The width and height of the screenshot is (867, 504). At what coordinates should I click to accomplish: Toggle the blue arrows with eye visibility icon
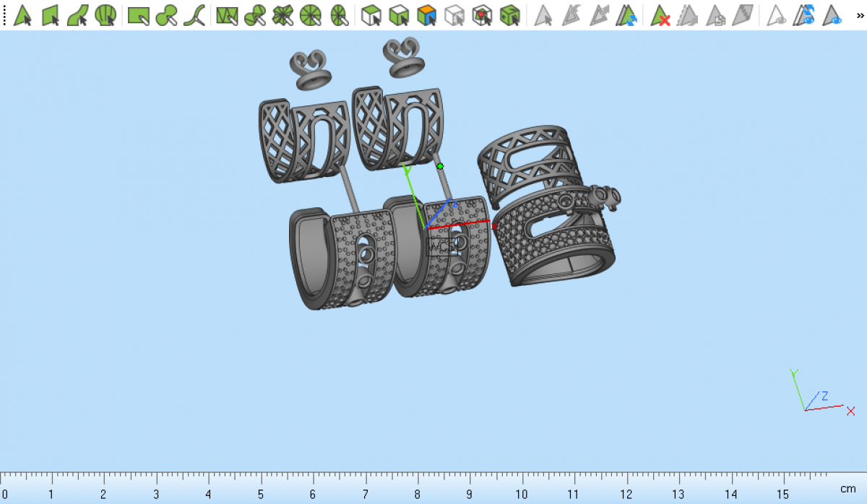coord(804,14)
